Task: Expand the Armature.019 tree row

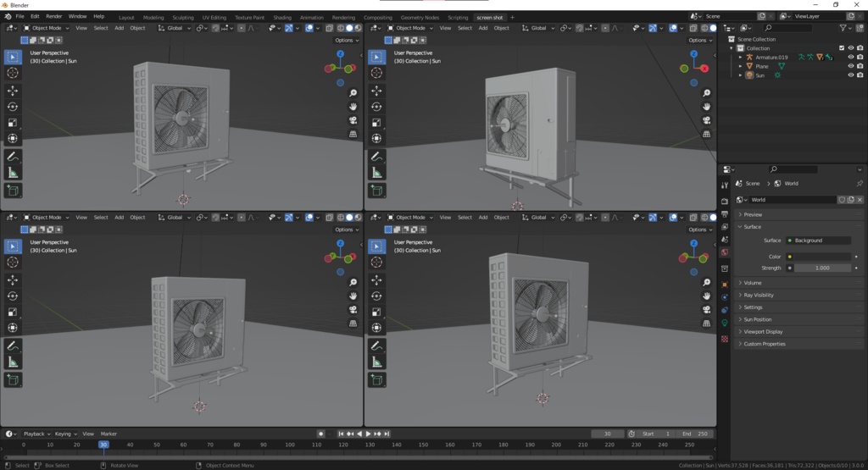Action: tap(741, 57)
